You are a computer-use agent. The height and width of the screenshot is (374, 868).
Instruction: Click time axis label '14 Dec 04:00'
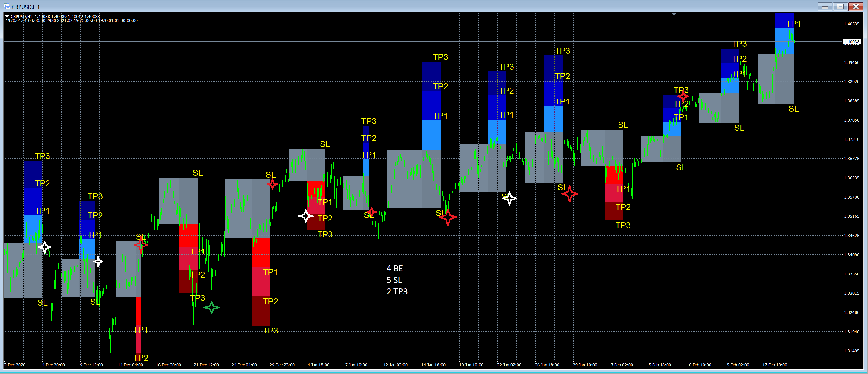pos(130,365)
